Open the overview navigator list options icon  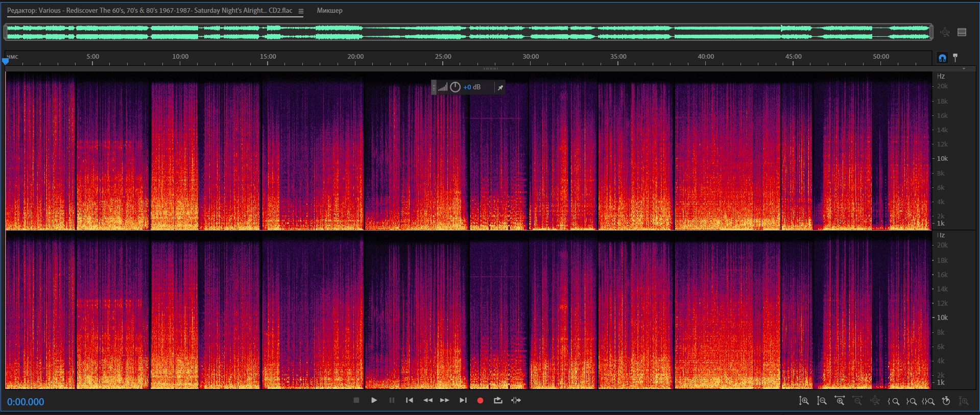coord(962,32)
